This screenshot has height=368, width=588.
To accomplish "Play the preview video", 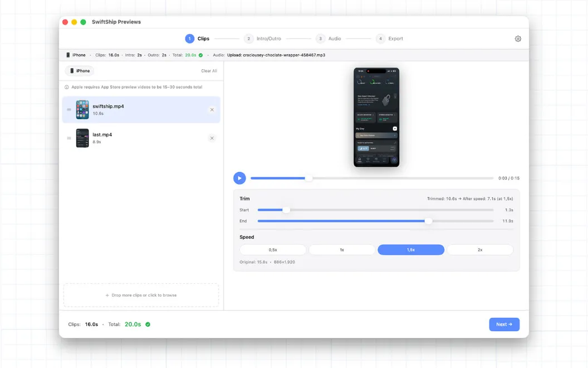I will click(239, 178).
